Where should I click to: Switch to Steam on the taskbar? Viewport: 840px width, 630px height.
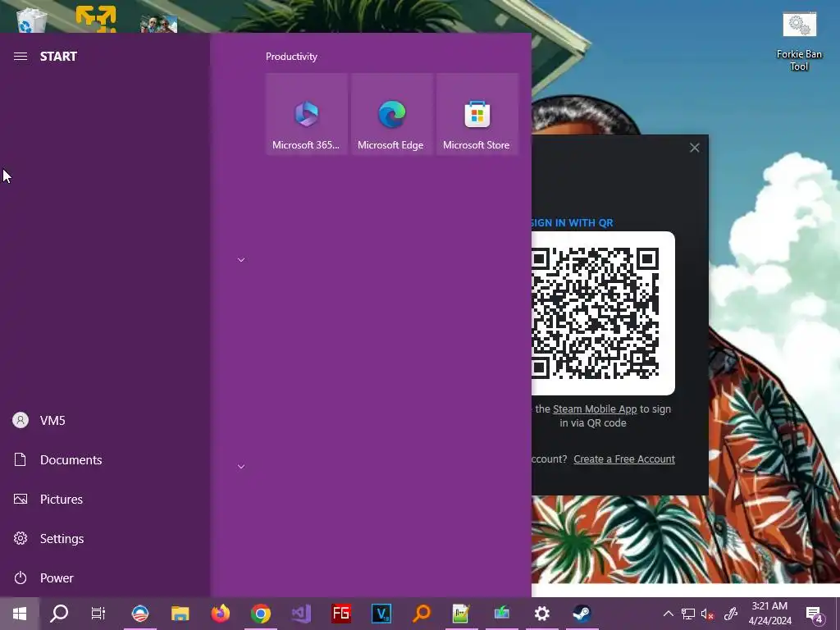[582, 614]
